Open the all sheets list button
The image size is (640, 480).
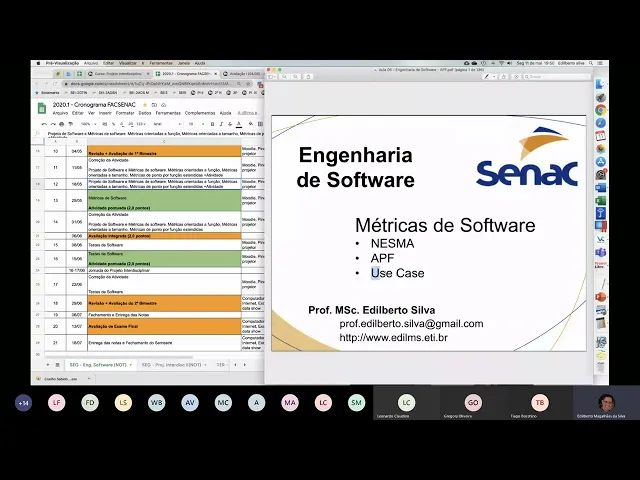(57, 364)
